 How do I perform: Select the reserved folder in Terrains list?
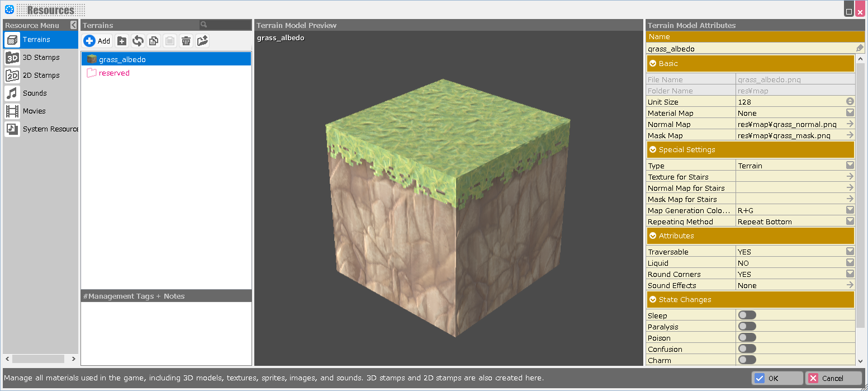[x=114, y=73]
